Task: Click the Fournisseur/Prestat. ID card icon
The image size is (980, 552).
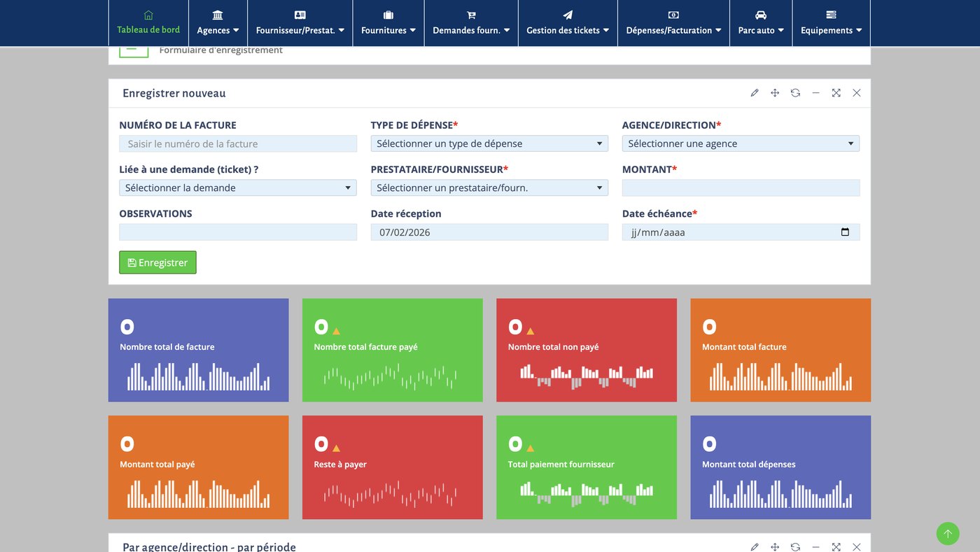Action: click(300, 15)
